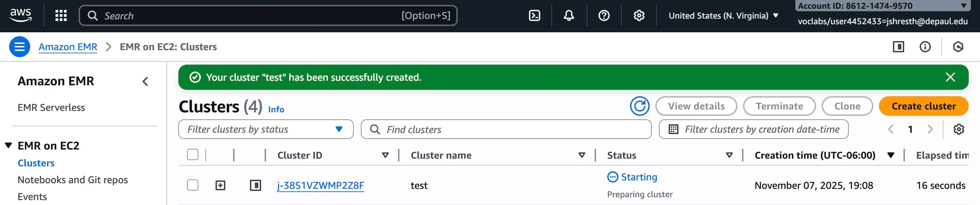Screen dimensions: 980x205
Task: Open the AWS home logo
Action: (x=21, y=15)
